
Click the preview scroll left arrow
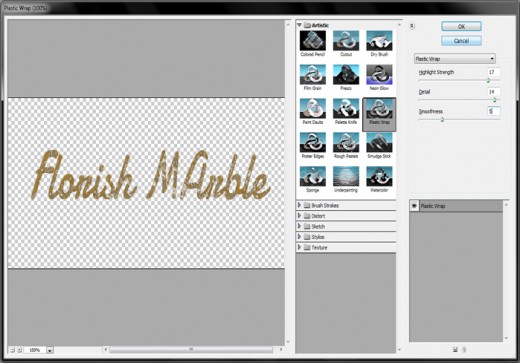click(x=106, y=349)
